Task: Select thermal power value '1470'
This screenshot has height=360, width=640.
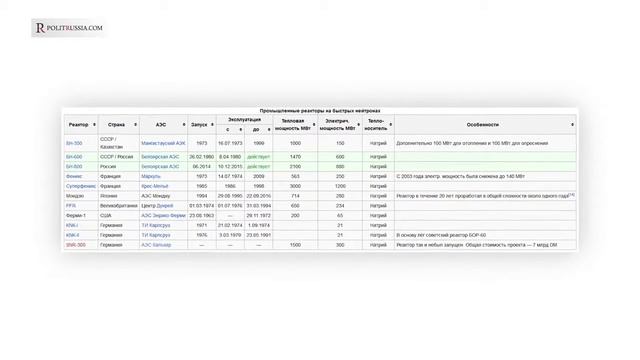Action: coord(295,157)
